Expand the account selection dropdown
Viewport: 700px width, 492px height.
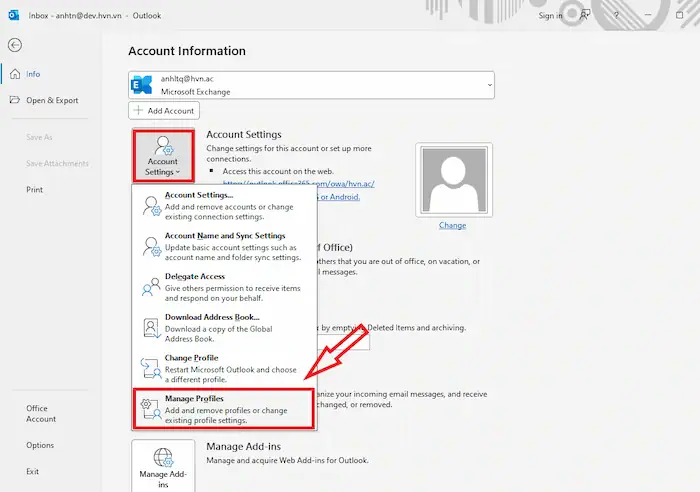point(490,85)
